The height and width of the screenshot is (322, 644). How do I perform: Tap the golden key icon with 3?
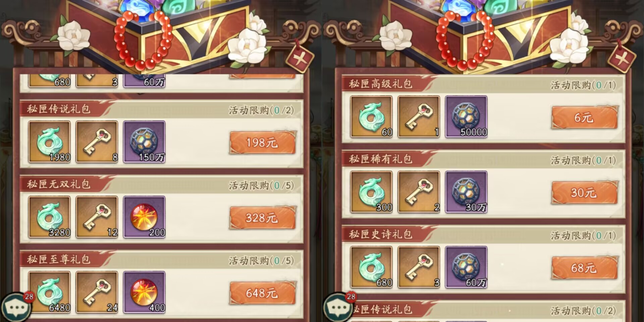point(419,267)
